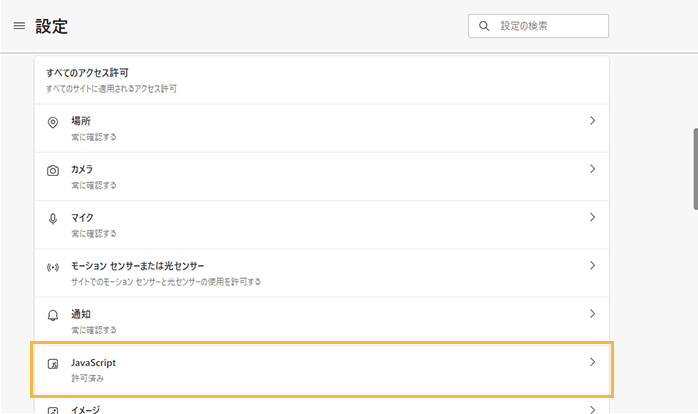
Task: Click the マイク microphone icon
Action: [53, 218]
